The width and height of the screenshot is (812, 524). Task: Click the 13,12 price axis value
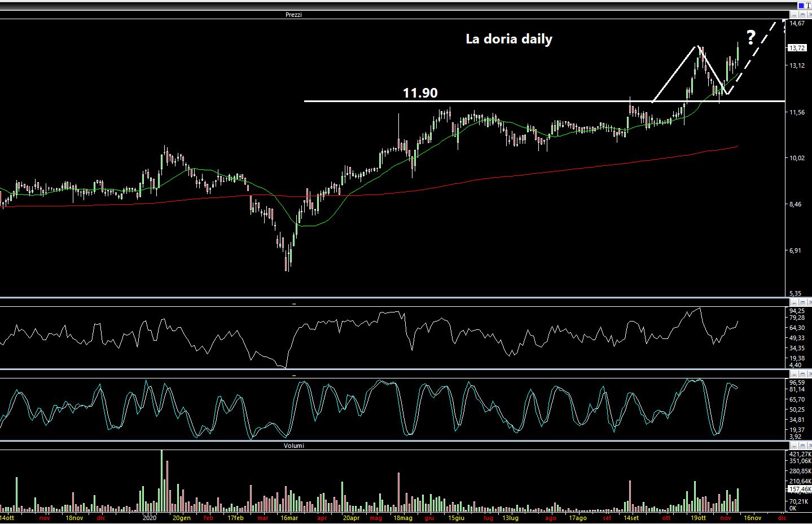(x=797, y=65)
